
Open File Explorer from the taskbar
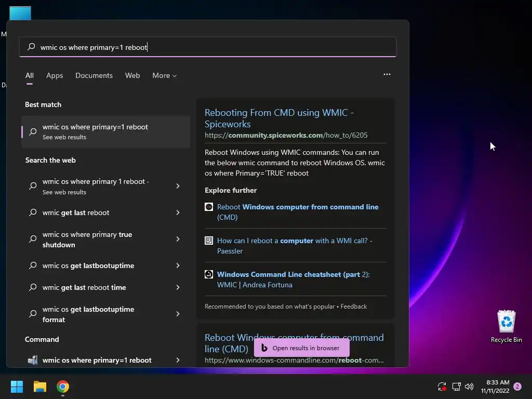(x=39, y=387)
